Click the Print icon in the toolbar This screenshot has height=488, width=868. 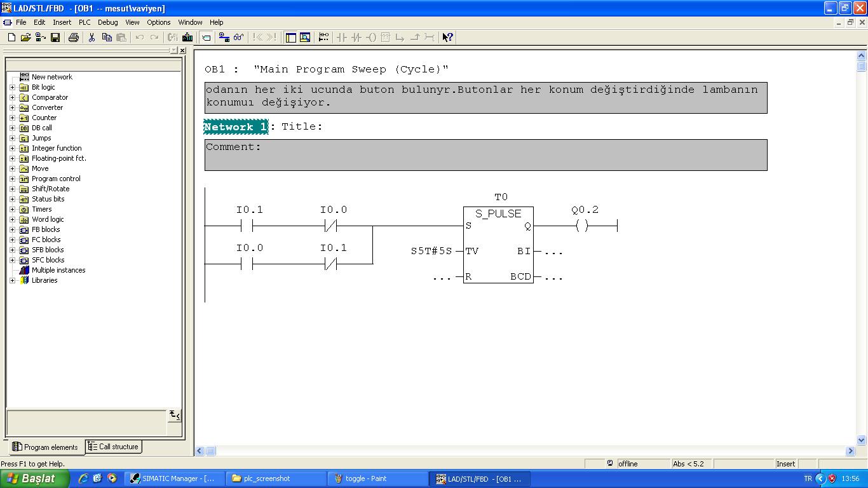tap(73, 37)
